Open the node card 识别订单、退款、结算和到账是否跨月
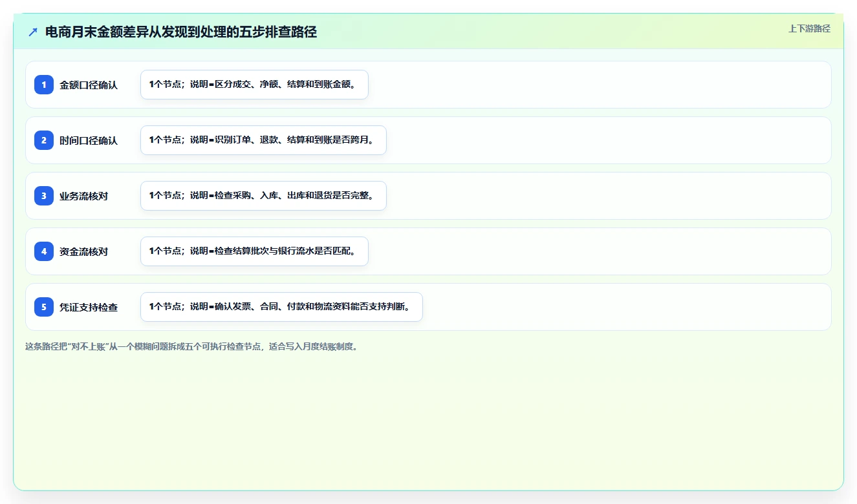This screenshot has width=857, height=504. (263, 140)
